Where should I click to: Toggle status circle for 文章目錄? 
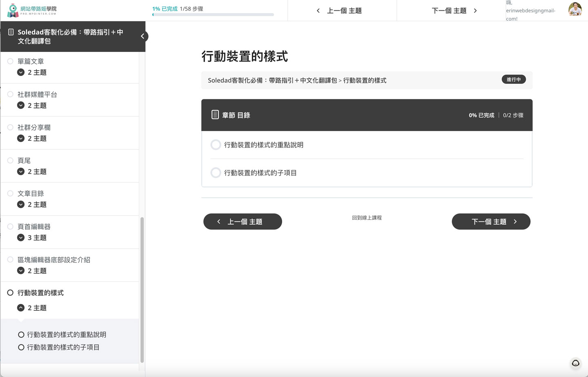pos(10,193)
